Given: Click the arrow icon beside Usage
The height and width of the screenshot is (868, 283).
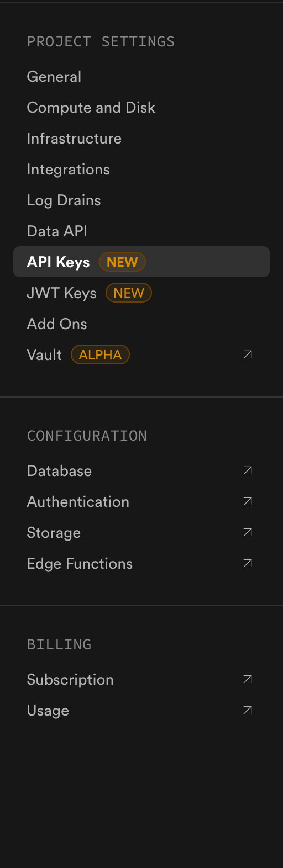Looking at the screenshot, I should coord(248,710).
